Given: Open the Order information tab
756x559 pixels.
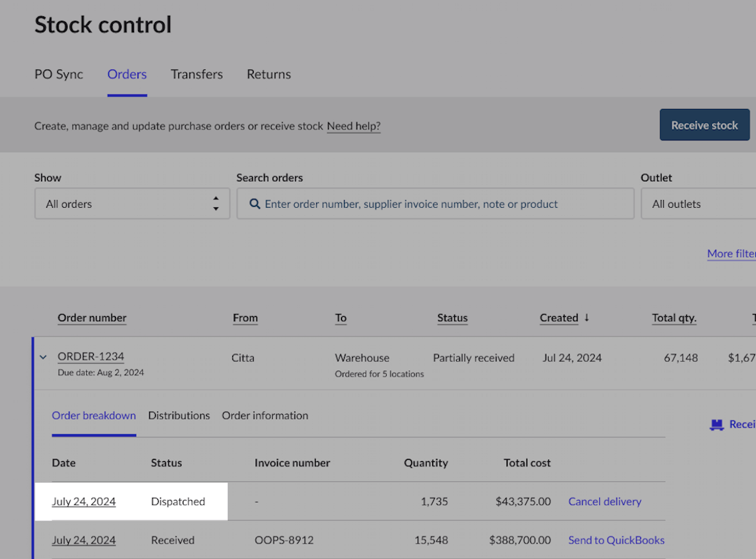Looking at the screenshot, I should click(x=265, y=415).
